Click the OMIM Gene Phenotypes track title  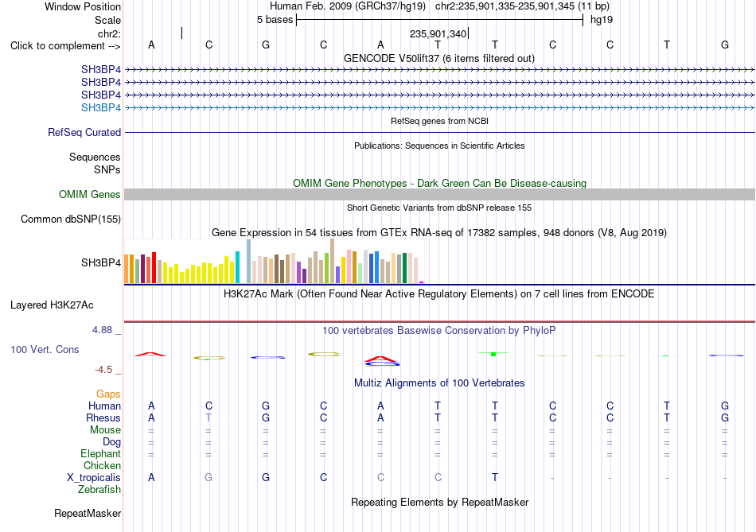click(x=439, y=183)
